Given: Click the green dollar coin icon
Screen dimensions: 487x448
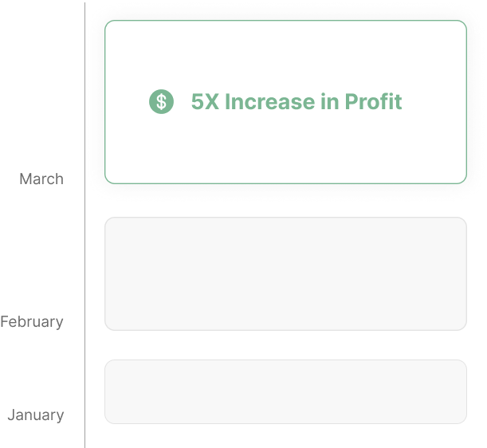Looking at the screenshot, I should click(161, 101).
